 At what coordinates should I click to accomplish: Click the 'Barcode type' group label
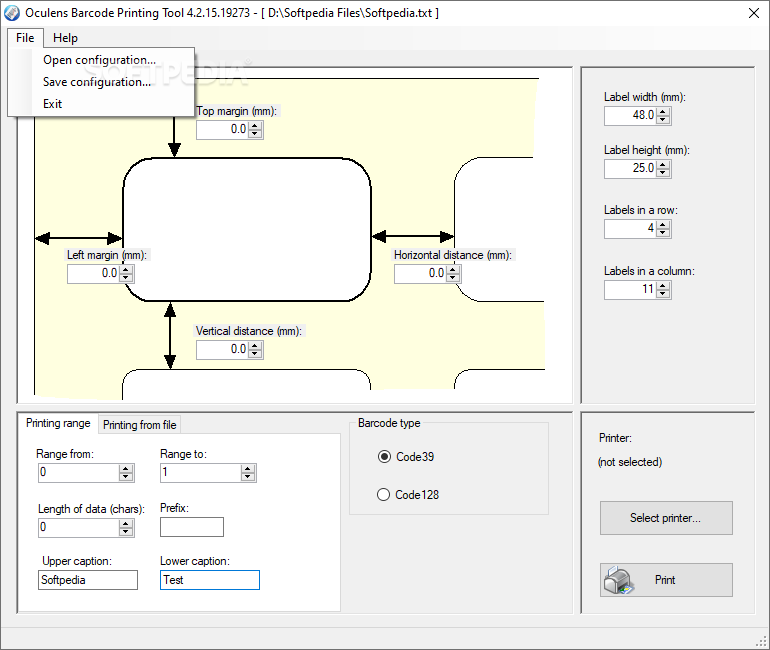click(x=389, y=423)
